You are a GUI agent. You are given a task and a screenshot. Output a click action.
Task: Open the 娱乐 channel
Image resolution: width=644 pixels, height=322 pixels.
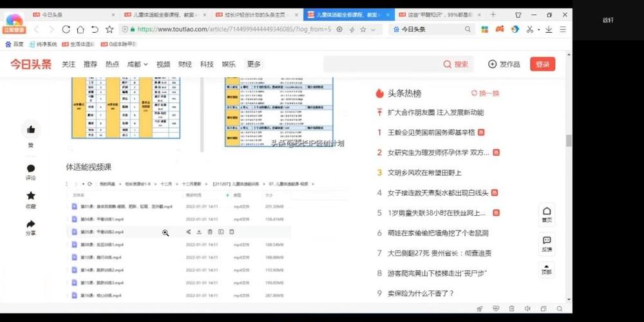(229, 64)
